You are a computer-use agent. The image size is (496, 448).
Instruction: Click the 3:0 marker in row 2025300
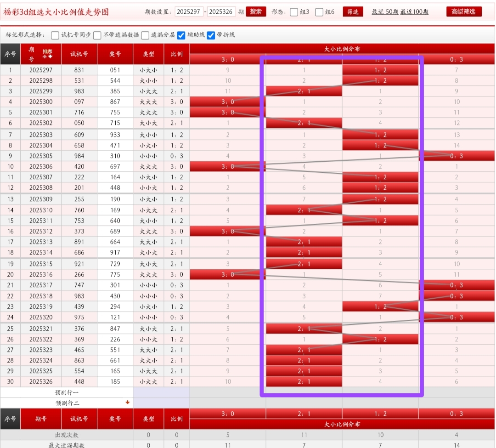(x=227, y=102)
